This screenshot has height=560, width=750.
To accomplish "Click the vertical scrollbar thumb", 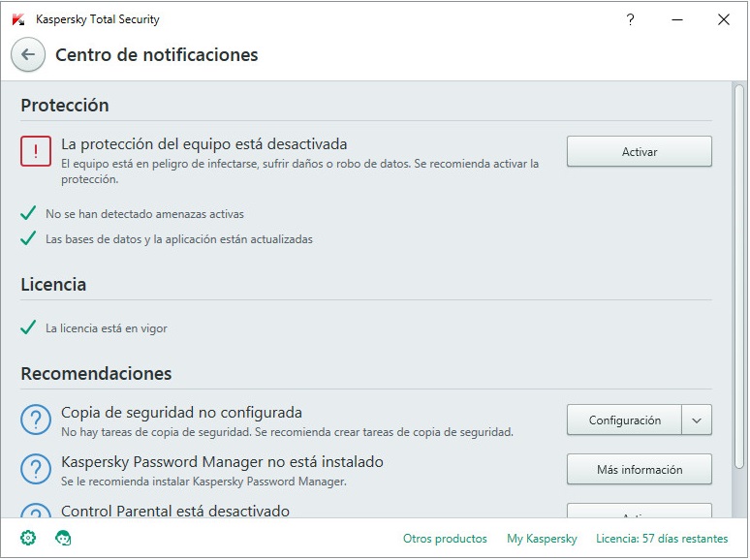I will (739, 276).
